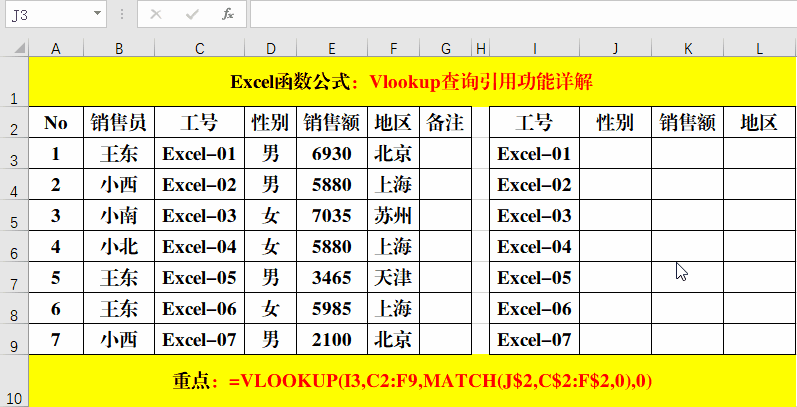Select column I header
This screenshot has width=797, height=407.
[x=534, y=49]
